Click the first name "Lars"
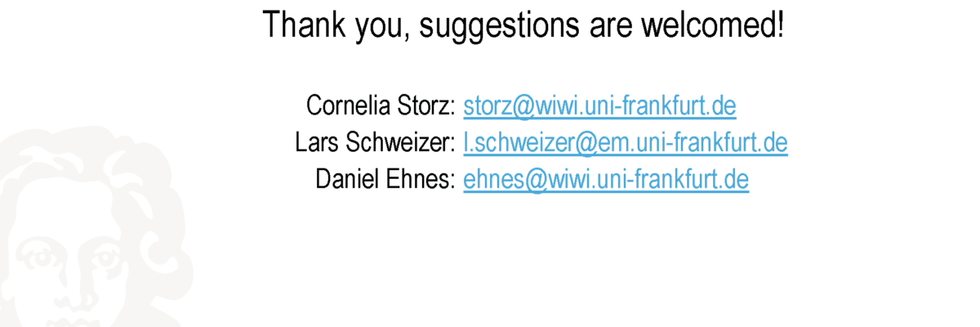Image resolution: width=980 pixels, height=327 pixels. point(318,142)
